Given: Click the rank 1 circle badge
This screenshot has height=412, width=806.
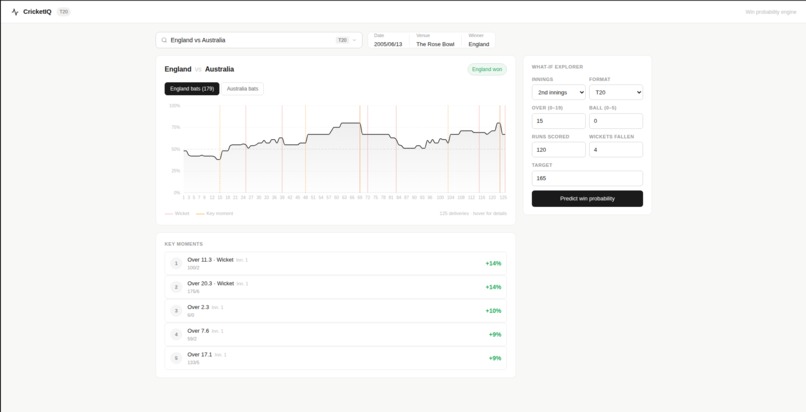Looking at the screenshot, I should (x=176, y=264).
